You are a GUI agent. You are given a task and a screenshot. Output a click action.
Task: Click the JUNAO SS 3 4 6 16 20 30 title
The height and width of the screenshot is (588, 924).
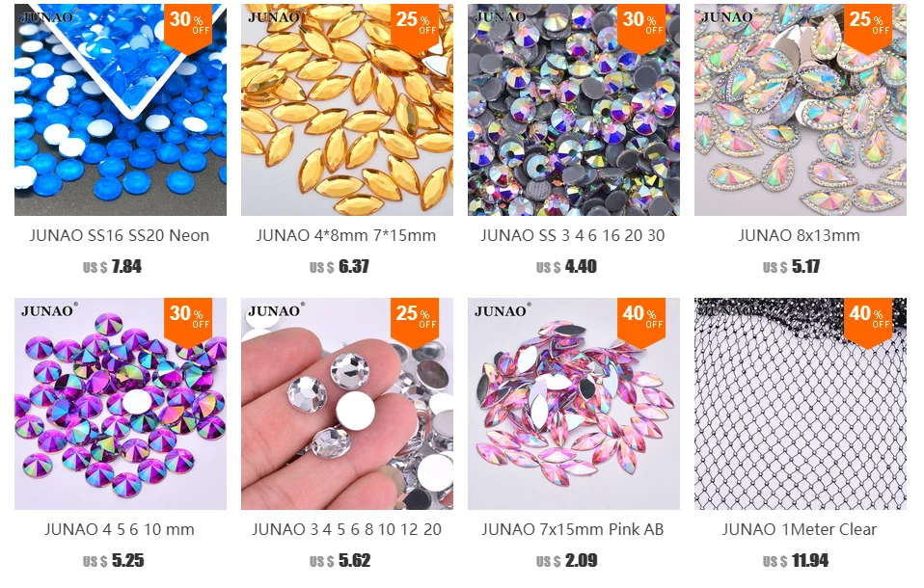click(x=573, y=235)
